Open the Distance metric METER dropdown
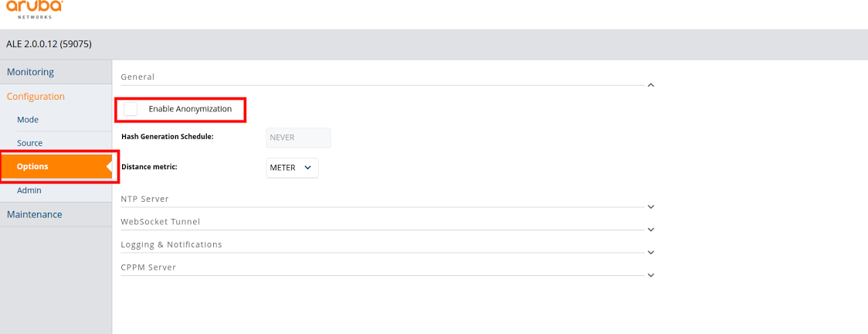868x334 pixels. (292, 167)
